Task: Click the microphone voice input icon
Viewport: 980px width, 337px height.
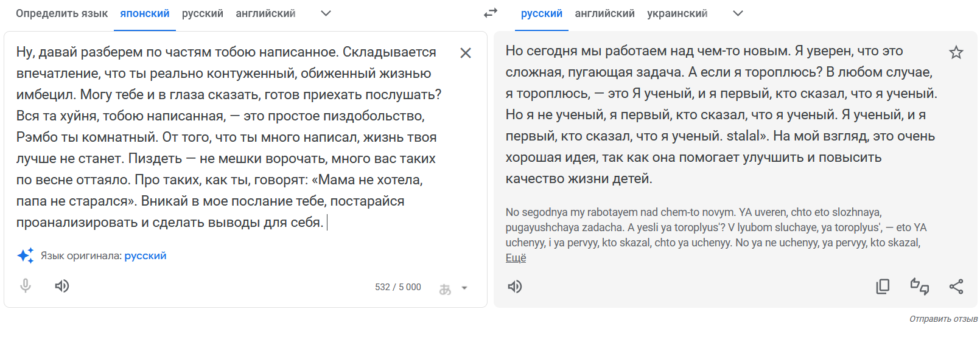Action: [x=26, y=286]
